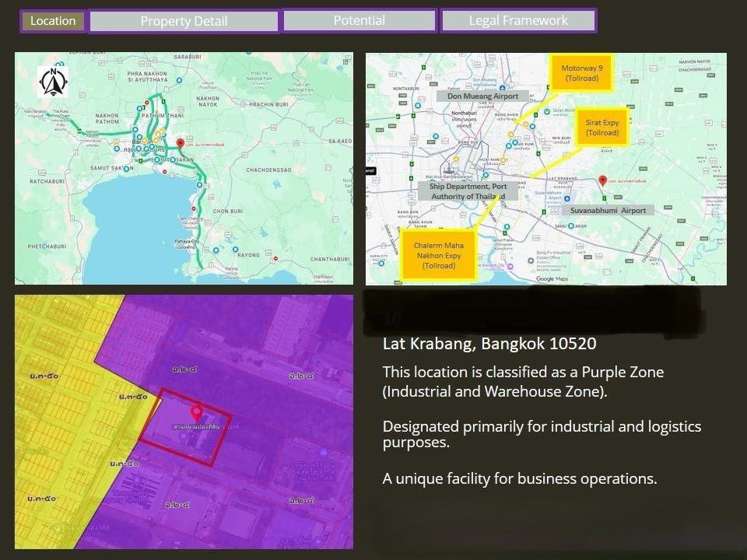Click the red pin on the zoning map
Image resolution: width=747 pixels, height=560 pixels.
[196, 411]
